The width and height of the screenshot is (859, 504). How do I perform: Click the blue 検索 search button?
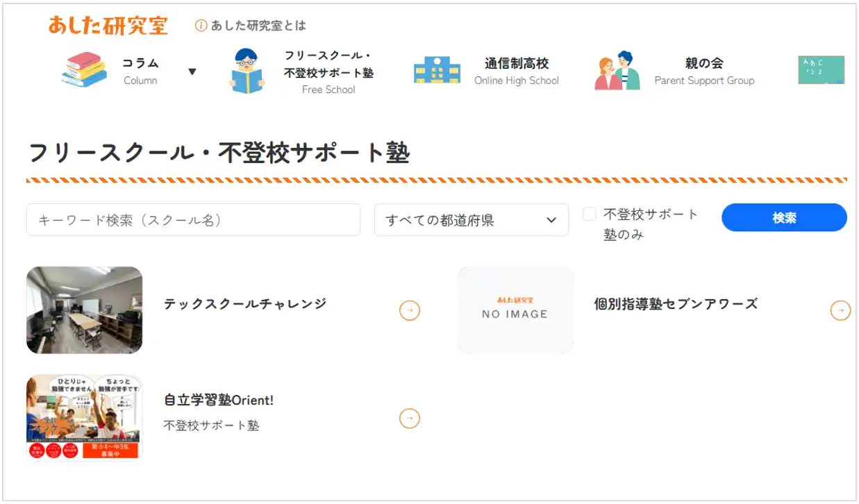tap(783, 217)
